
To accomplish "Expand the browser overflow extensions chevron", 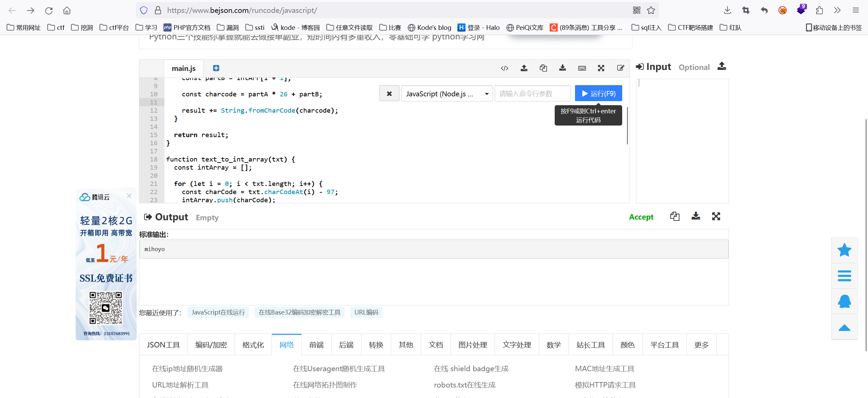I will click(x=837, y=10).
